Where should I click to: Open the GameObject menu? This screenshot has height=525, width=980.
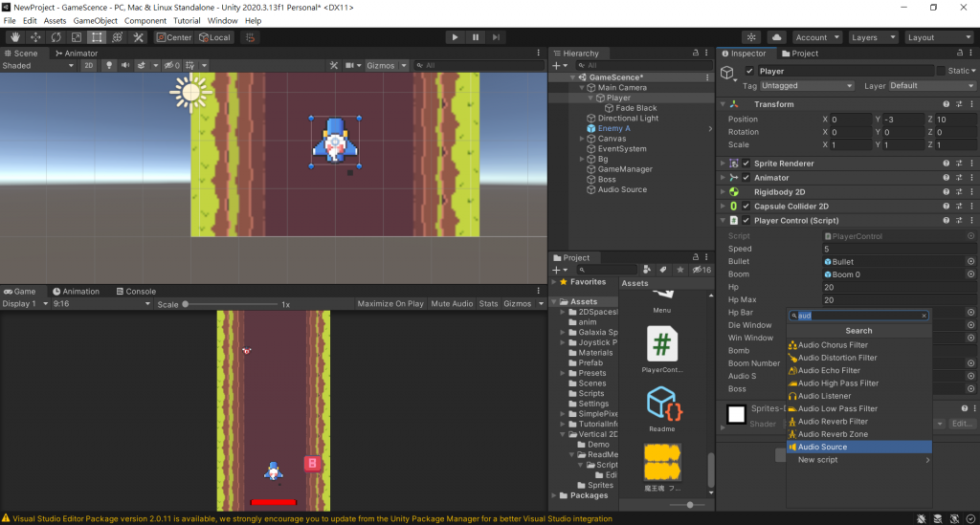[95, 21]
